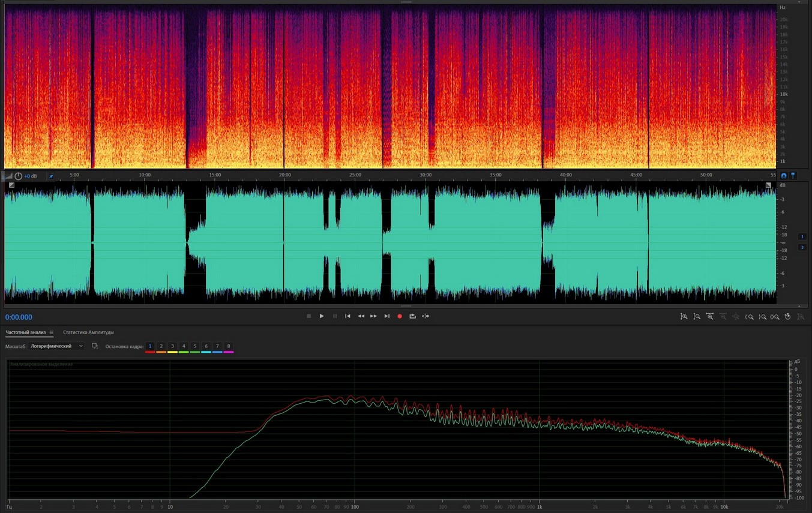
Task: Open the Масштаб Логарифмический dropdown
Action: [x=57, y=346]
